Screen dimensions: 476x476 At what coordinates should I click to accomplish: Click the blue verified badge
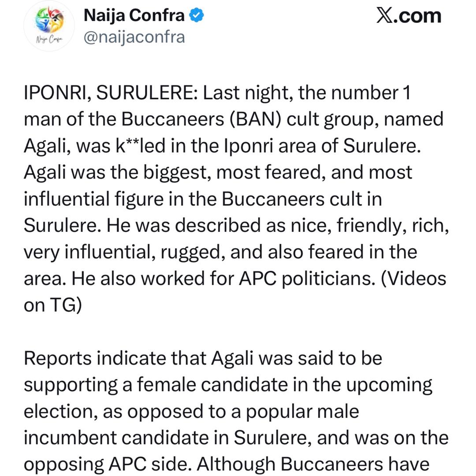tap(197, 16)
